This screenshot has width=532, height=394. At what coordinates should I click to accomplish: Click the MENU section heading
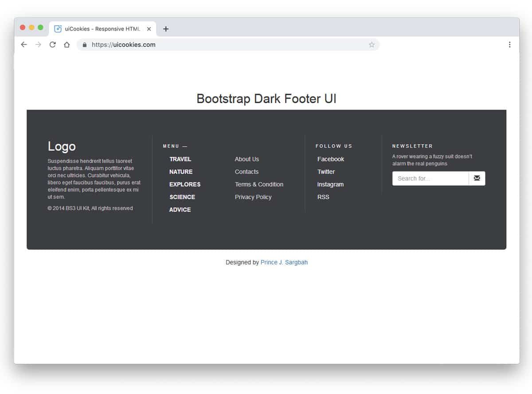point(175,146)
